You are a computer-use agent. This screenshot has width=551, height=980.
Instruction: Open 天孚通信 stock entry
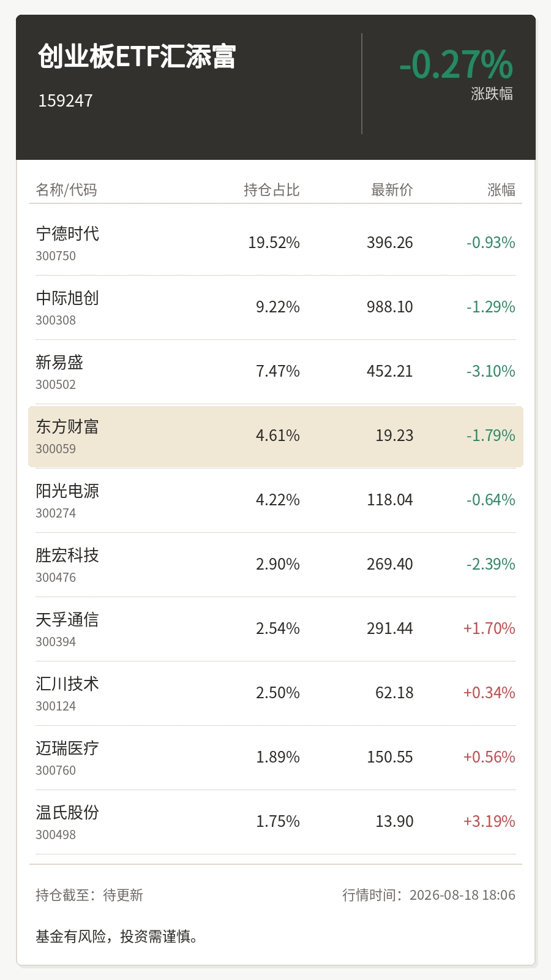pos(275,629)
